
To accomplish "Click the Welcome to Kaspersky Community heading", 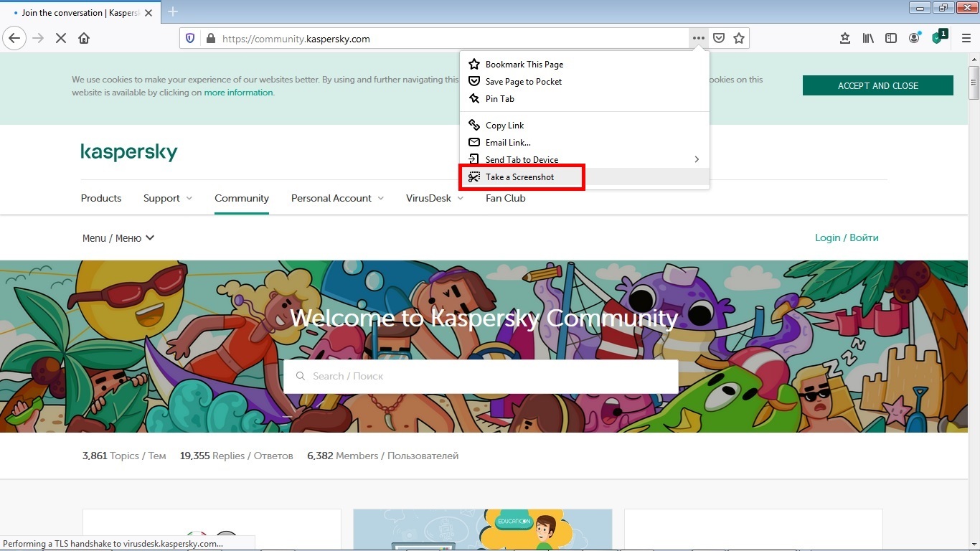I will click(x=484, y=317).
